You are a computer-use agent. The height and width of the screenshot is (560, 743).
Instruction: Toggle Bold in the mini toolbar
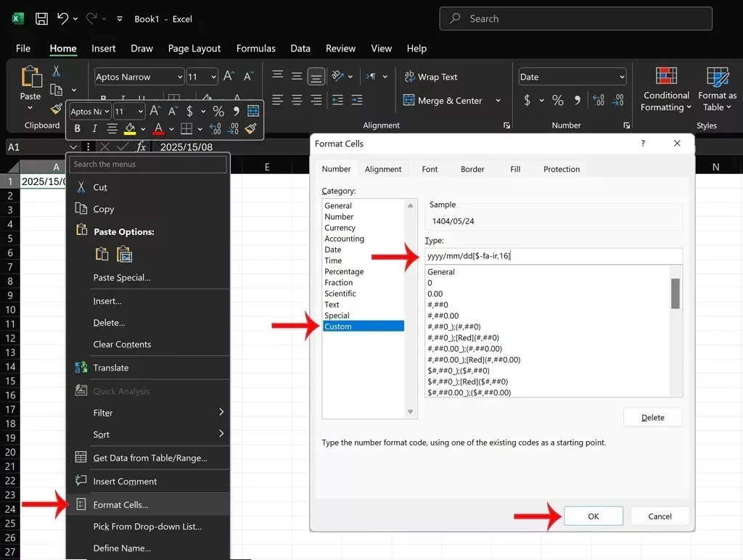pos(77,128)
